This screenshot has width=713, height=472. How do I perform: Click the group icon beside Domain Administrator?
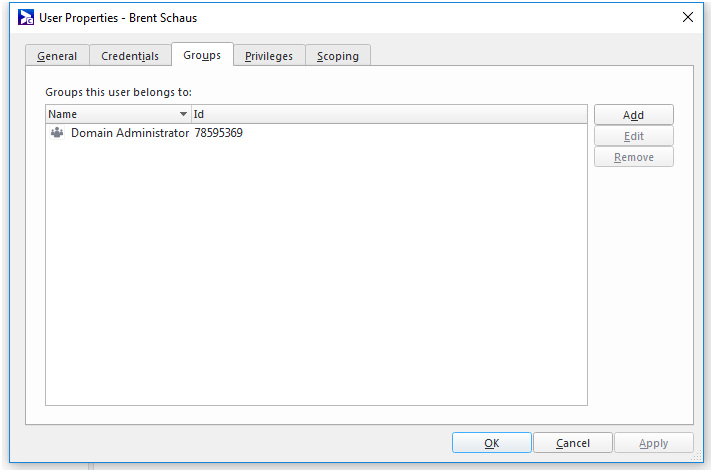[x=57, y=132]
